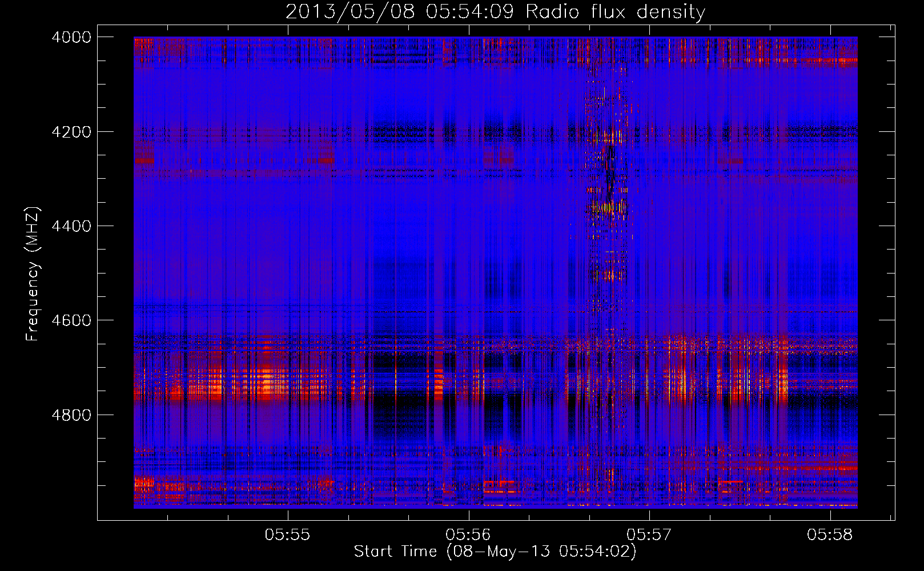Click the 05:55 time tick label
924x571 pixels.
(x=288, y=535)
